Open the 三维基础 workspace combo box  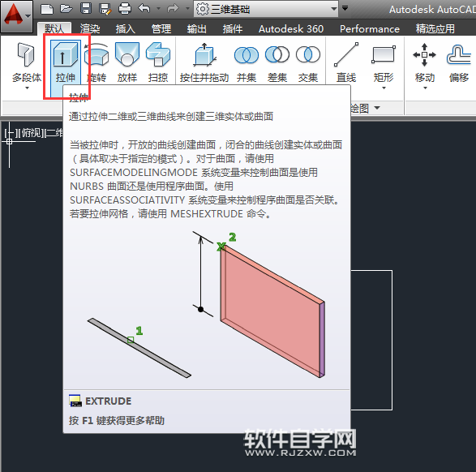click(x=266, y=9)
